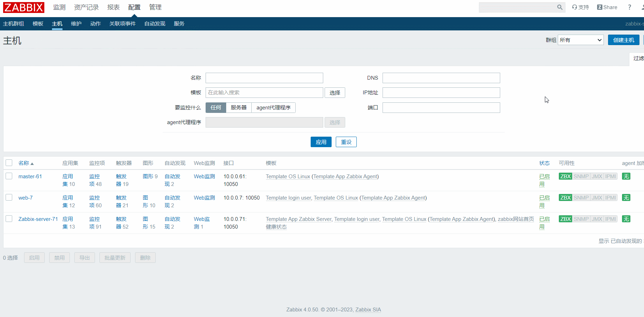
Task: Open 应用集 10 for master-61
Action: click(x=69, y=180)
